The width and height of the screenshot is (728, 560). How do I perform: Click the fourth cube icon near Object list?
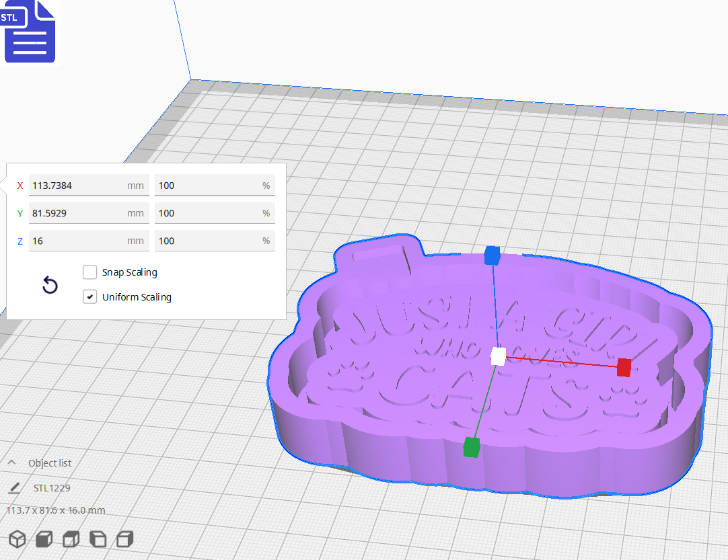pyautogui.click(x=98, y=539)
